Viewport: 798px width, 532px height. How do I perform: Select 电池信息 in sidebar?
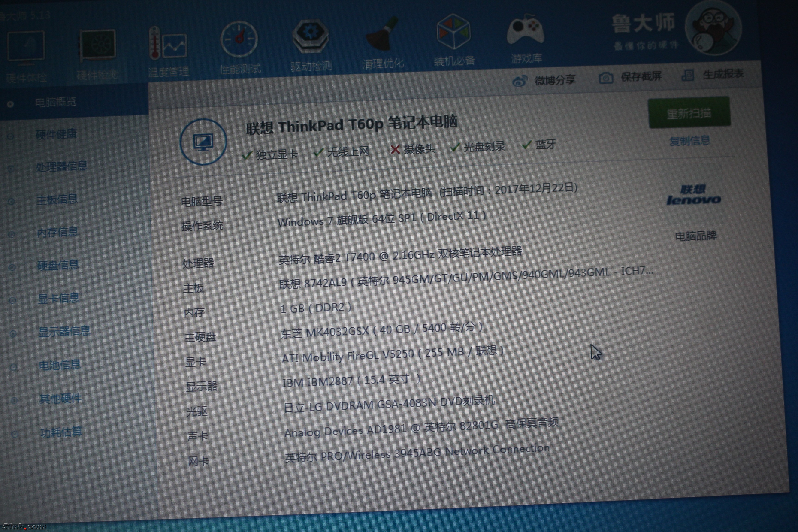(60, 365)
